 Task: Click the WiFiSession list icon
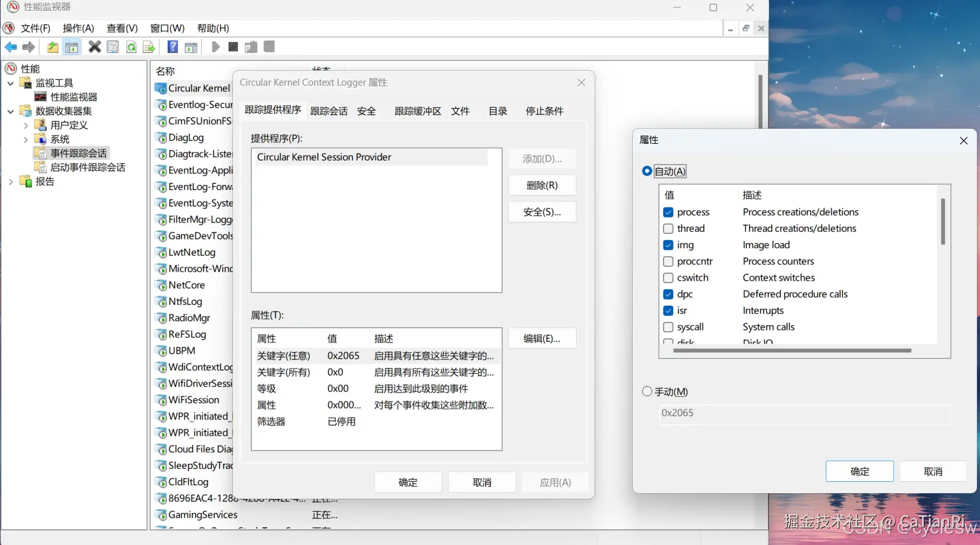(161, 400)
